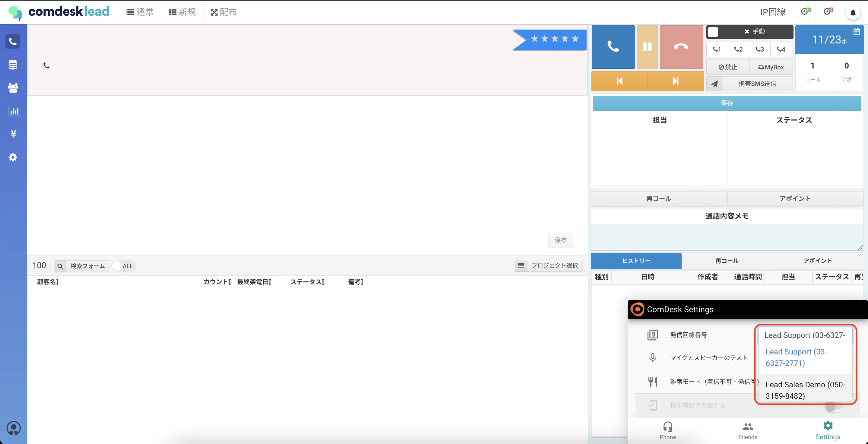This screenshot has height=444, width=868.
Task: Click the search magnifier icon
Action: [x=60, y=266]
